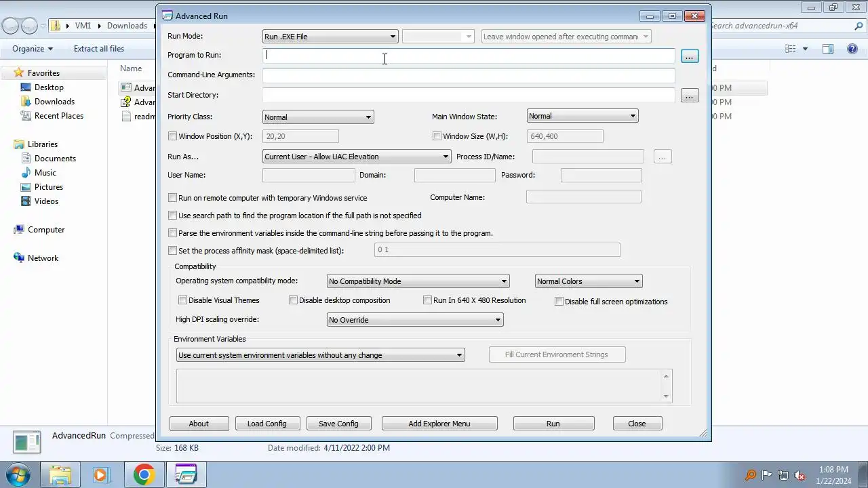Open Google Chrome from taskbar
Screen dimensions: 868x488
point(144,474)
